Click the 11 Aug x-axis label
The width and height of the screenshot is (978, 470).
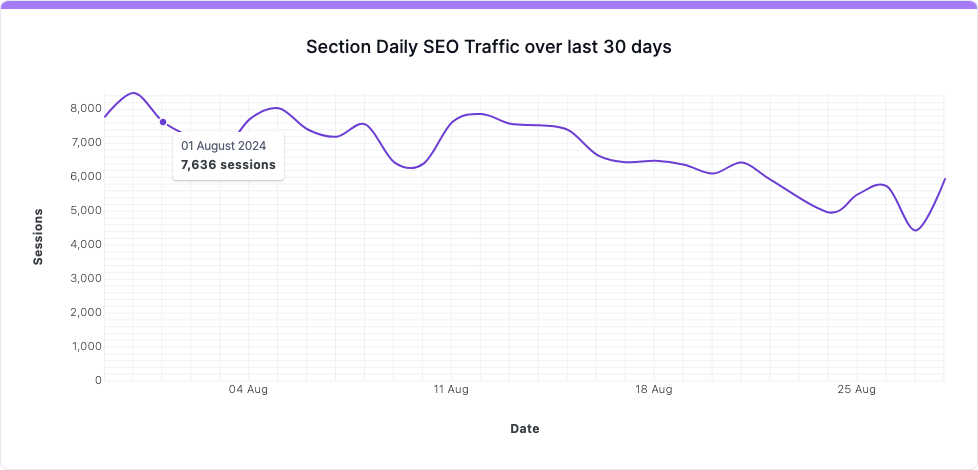coord(451,389)
